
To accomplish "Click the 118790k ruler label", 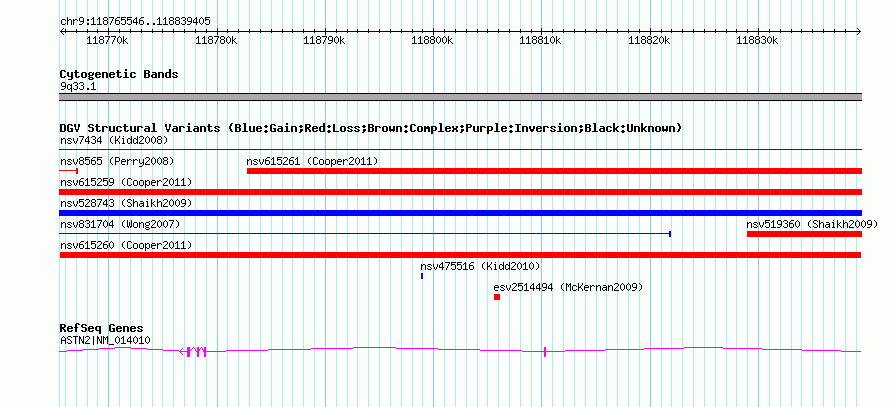I will (325, 40).
